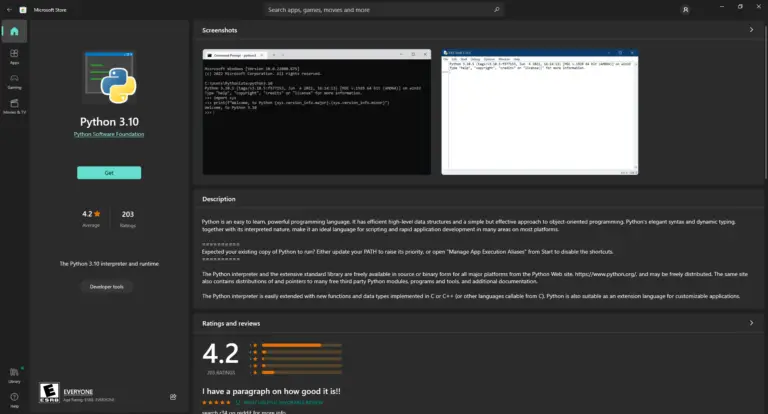Click the Microsoft Store logo icon
This screenshot has height=414, width=768.
pyautogui.click(x=23, y=9)
